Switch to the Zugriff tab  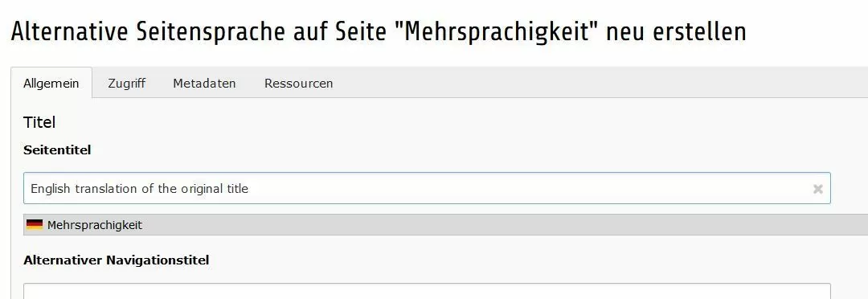(x=127, y=83)
